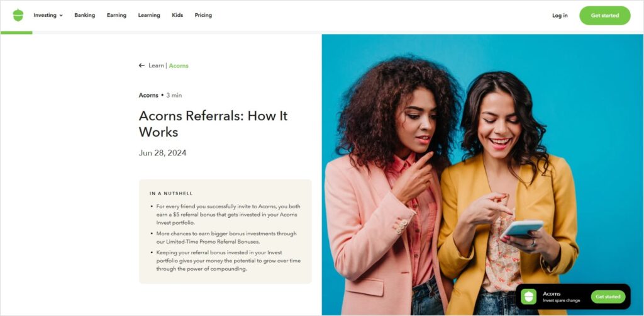Click the article title Acorns Referrals: How It Works

(x=213, y=123)
